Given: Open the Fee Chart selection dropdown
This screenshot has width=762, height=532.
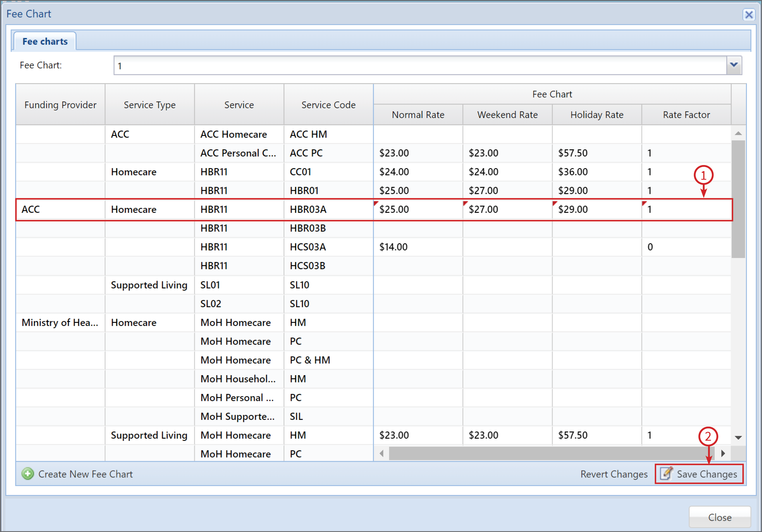Looking at the screenshot, I should [734, 65].
